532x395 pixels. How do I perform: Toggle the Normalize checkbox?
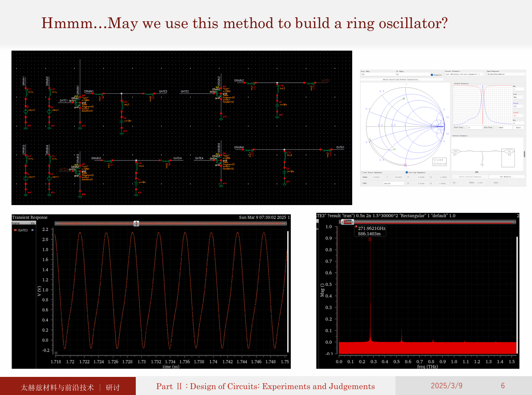pyautogui.click(x=432, y=75)
